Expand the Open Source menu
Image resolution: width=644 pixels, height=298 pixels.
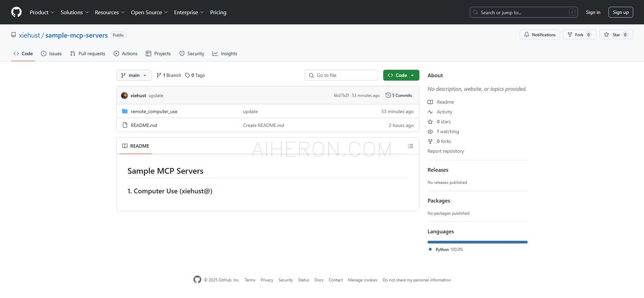[x=149, y=12]
